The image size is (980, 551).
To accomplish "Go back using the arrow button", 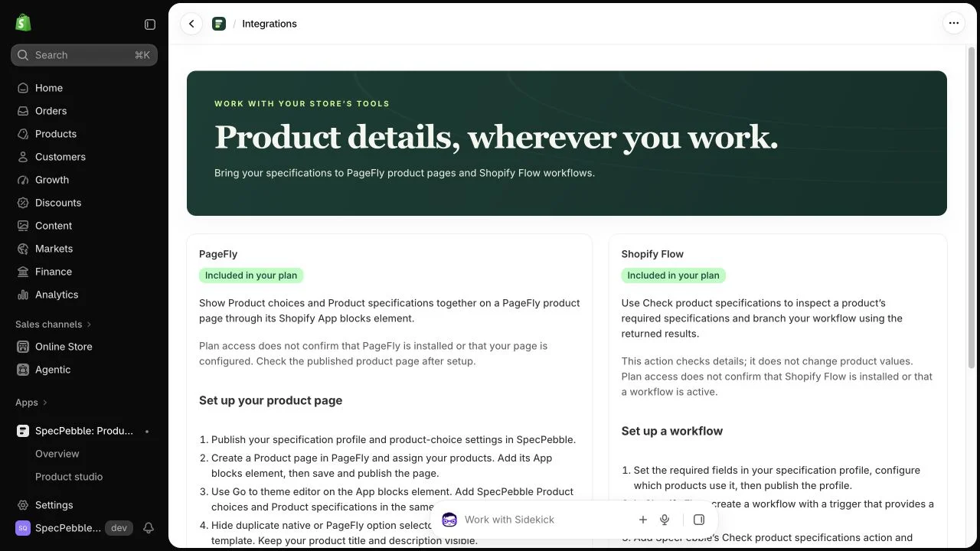I will [x=191, y=24].
